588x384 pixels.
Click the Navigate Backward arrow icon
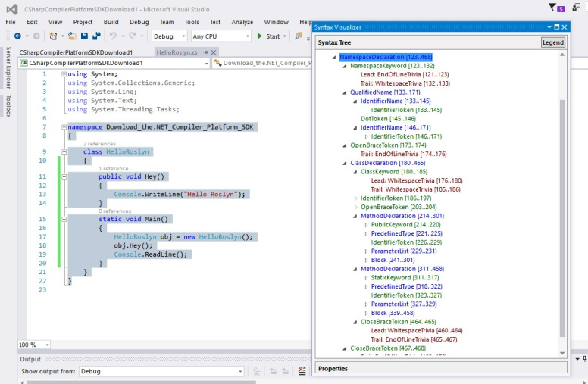tap(17, 36)
